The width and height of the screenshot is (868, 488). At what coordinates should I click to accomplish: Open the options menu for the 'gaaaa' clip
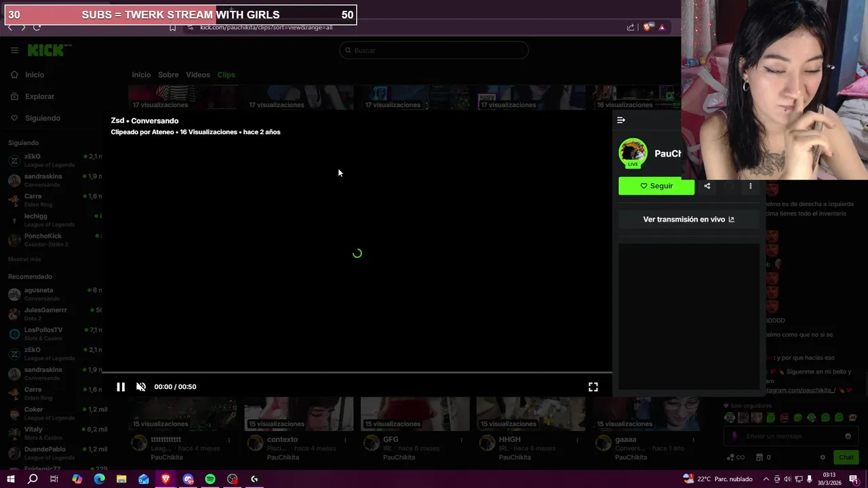693,440
